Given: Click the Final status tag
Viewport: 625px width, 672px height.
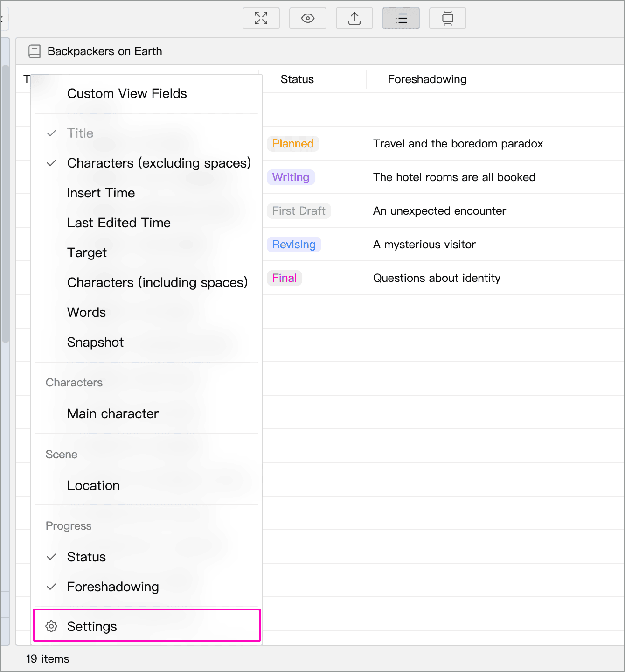Looking at the screenshot, I should 285,278.
